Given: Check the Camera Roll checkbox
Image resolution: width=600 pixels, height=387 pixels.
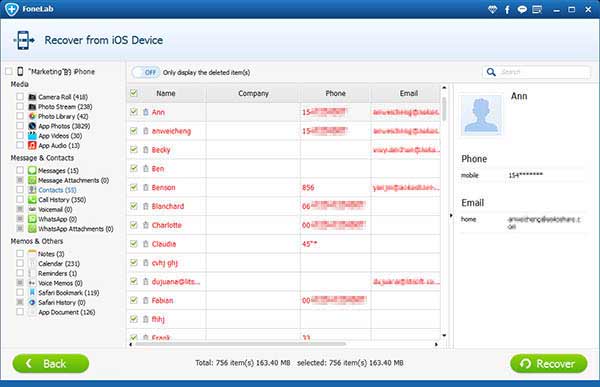Looking at the screenshot, I should [20, 96].
